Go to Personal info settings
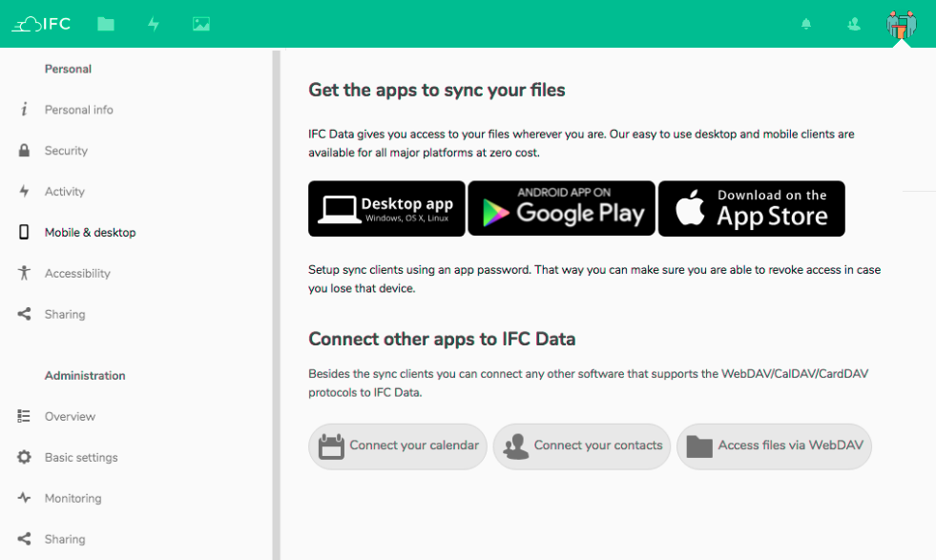The height and width of the screenshot is (560, 936). [x=78, y=110]
